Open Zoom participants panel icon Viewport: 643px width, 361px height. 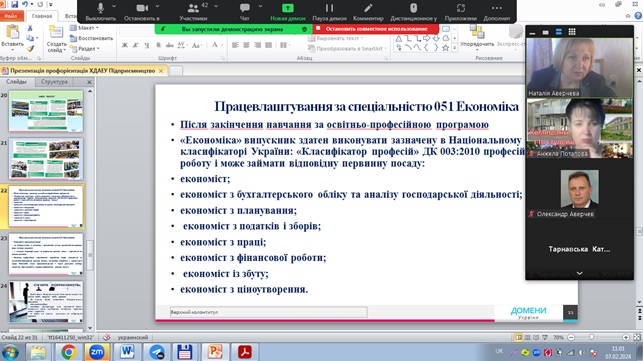(193, 8)
